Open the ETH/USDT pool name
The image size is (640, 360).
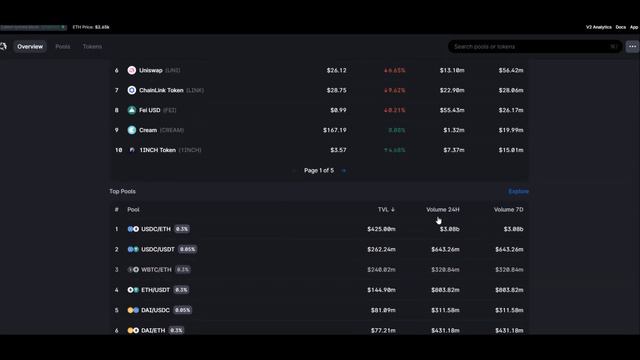point(156,290)
